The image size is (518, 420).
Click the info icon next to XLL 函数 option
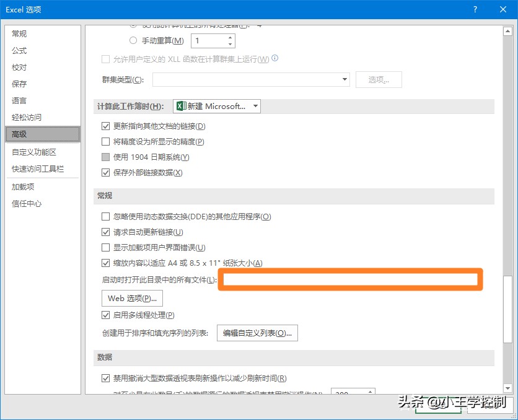[x=274, y=59]
